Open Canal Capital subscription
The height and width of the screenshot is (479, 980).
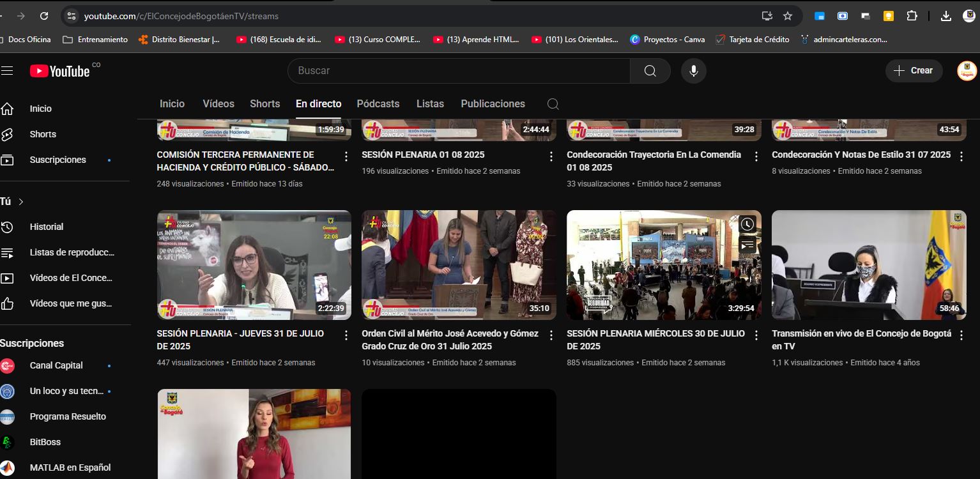point(56,365)
